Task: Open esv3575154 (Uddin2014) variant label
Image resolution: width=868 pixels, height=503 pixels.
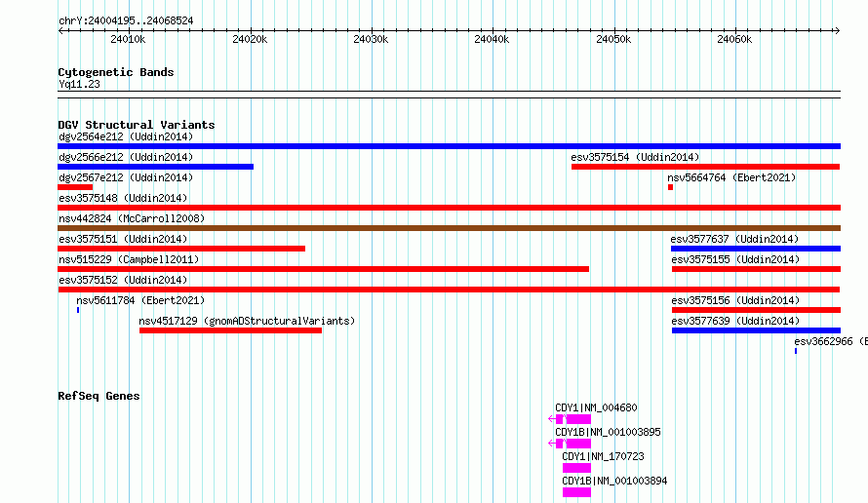Action: click(x=635, y=157)
